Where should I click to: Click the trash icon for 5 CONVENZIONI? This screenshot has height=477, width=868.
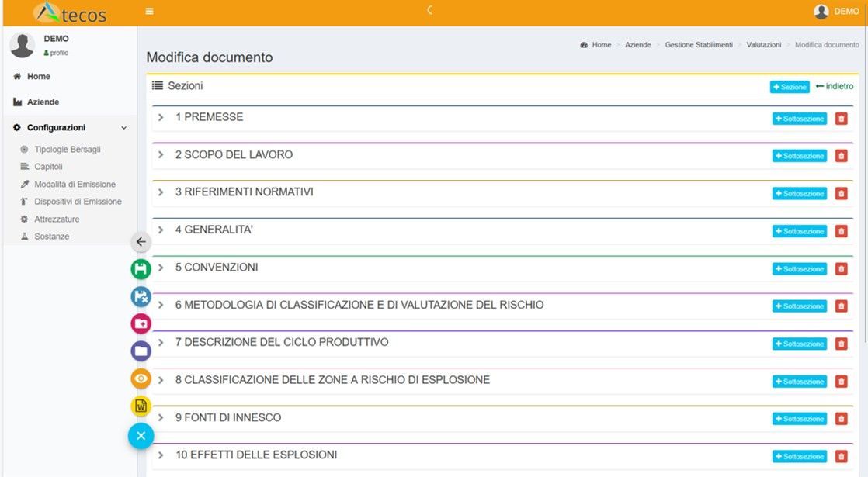(x=841, y=269)
